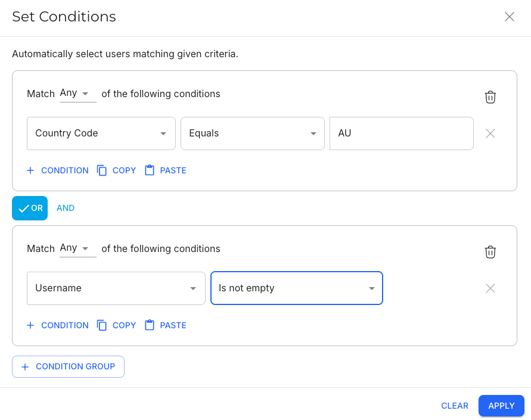531x420 pixels.
Task: Add a condition to the first group
Action: point(58,170)
